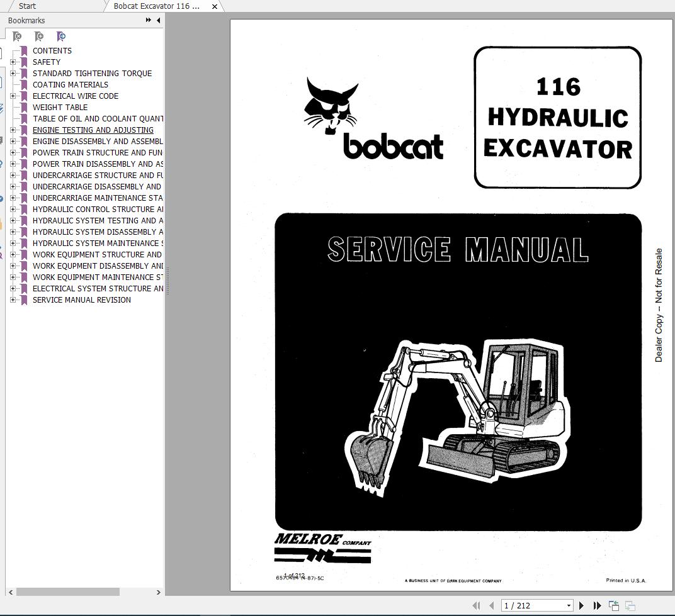Click the bobcat logo on the page

373,118
